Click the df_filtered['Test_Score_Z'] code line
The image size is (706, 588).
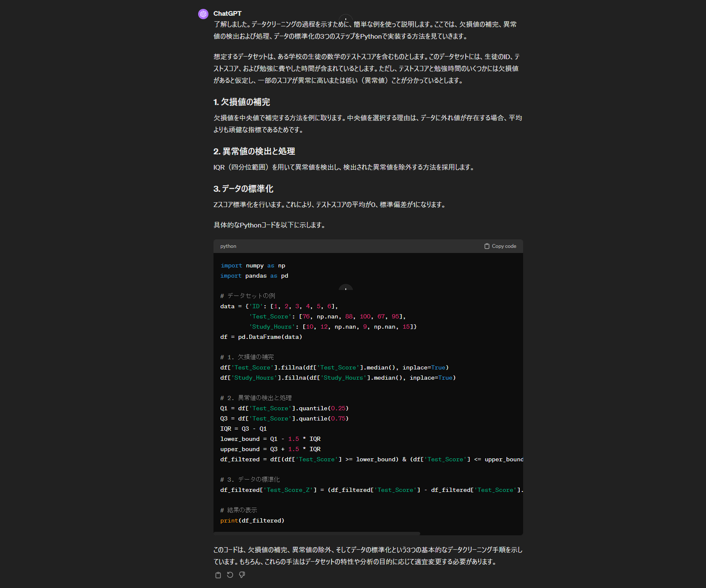click(x=372, y=490)
